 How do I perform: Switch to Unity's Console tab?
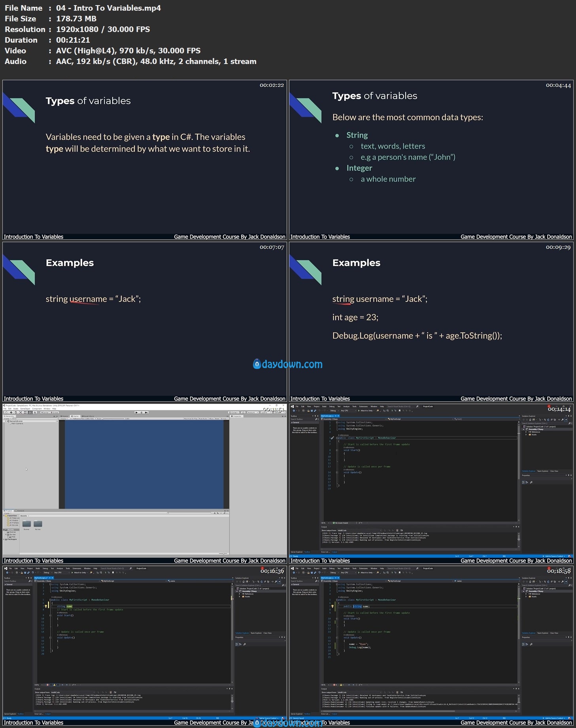coord(20,511)
